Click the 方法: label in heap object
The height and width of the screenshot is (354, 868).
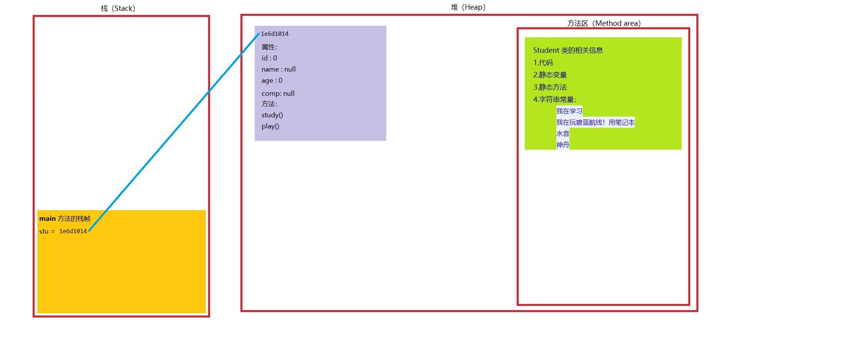tap(269, 104)
